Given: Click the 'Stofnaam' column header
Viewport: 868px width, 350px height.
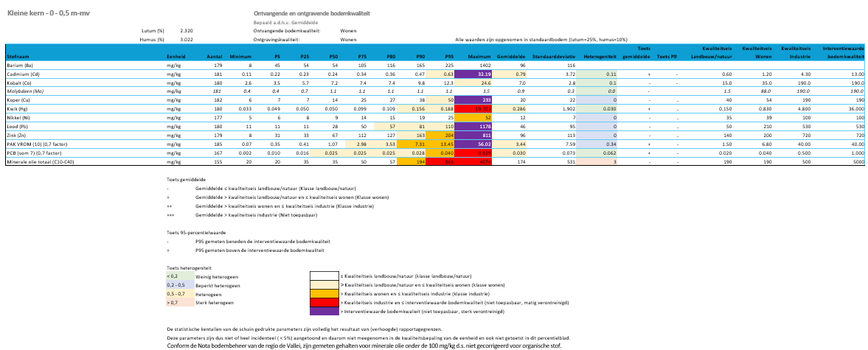Looking at the screenshot, I should 17,56.
